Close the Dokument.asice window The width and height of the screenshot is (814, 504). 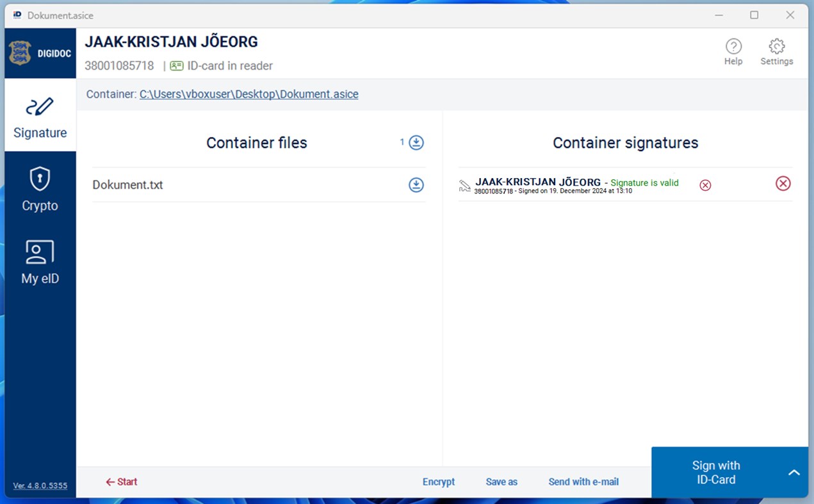790,15
